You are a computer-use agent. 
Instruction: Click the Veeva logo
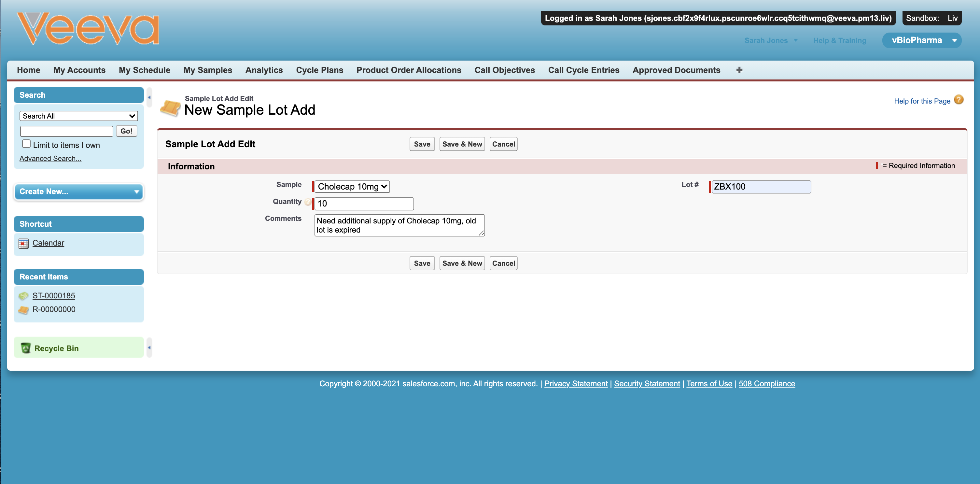(x=88, y=29)
